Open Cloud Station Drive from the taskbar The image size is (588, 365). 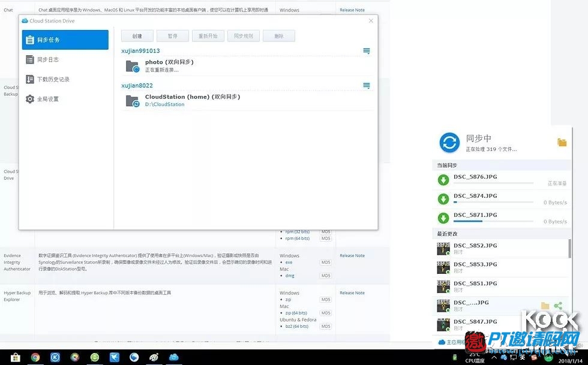point(173,357)
